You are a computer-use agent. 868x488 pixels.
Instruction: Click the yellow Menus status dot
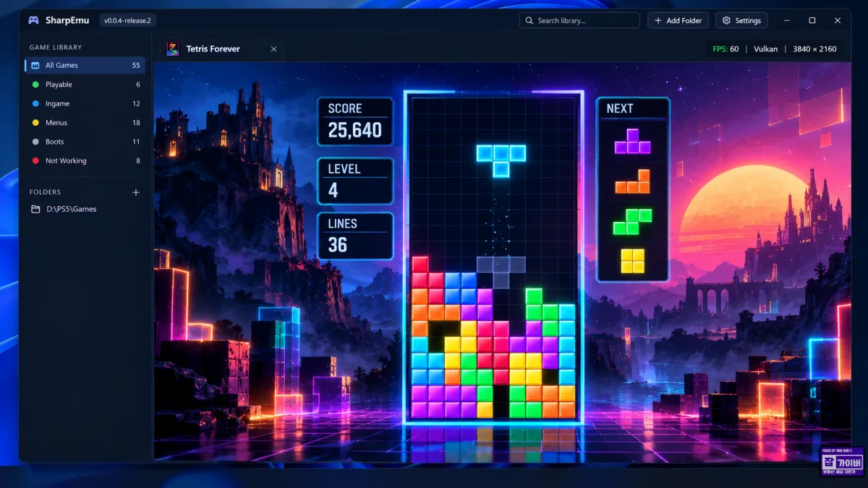pos(35,123)
